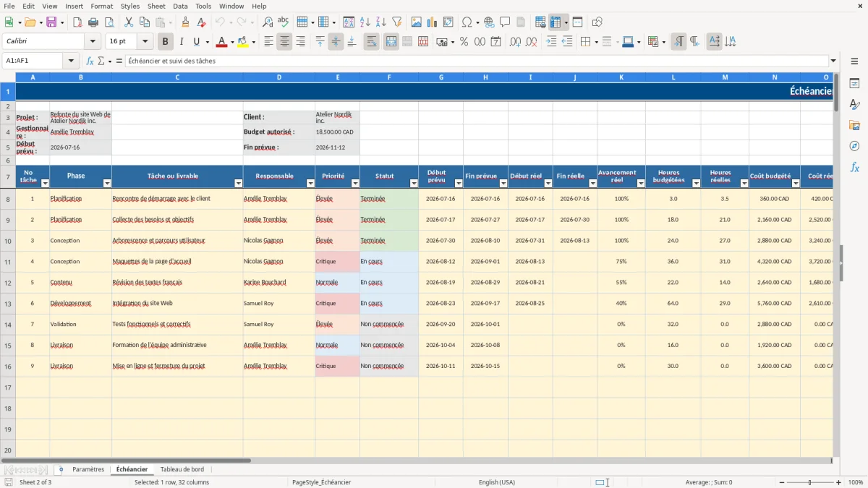Toggle Center Horizontally alignment
This screenshot has height=488, width=868.
pos(284,42)
